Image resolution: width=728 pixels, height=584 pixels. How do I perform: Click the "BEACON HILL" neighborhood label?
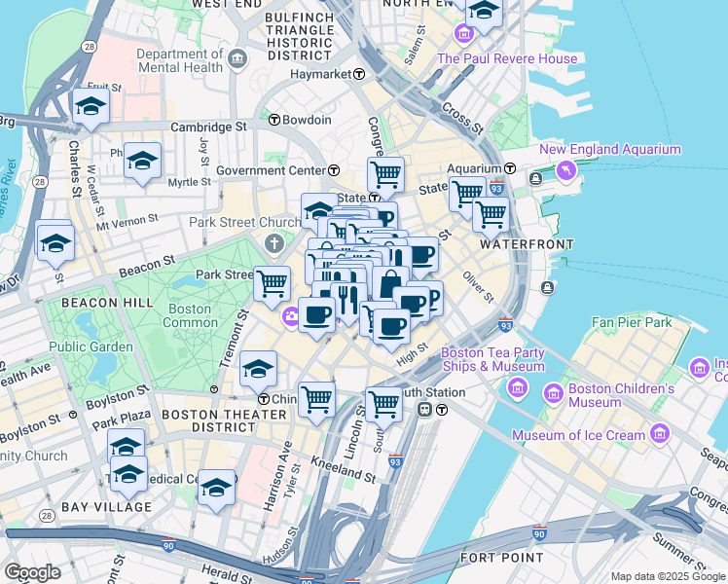pyautogui.click(x=108, y=303)
